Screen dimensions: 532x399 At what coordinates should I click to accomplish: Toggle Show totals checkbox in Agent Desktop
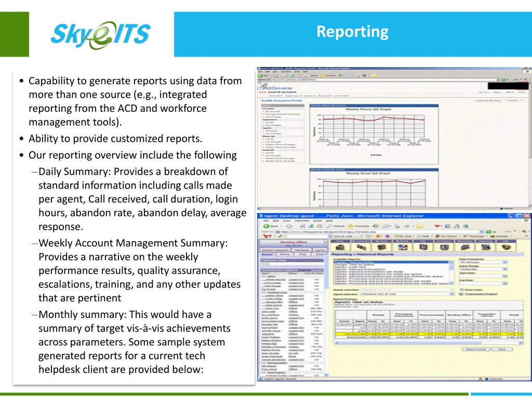pyautogui.click(x=461, y=290)
